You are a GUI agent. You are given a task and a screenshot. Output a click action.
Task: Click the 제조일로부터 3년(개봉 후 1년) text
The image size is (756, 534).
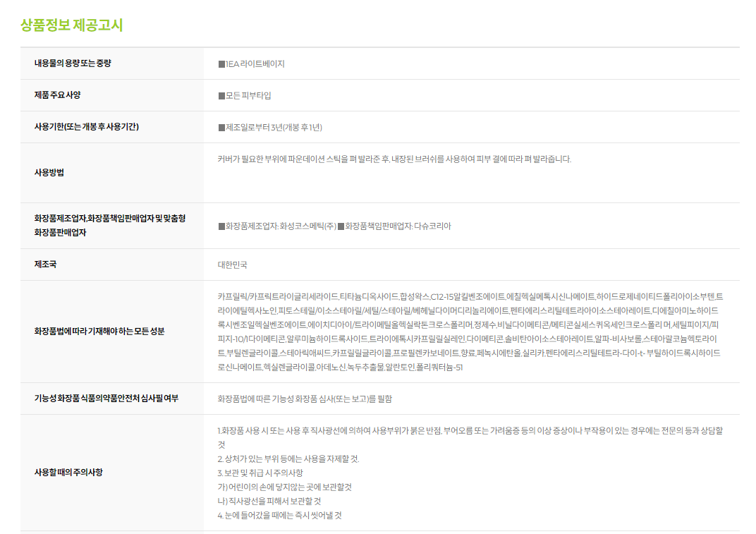270,127
